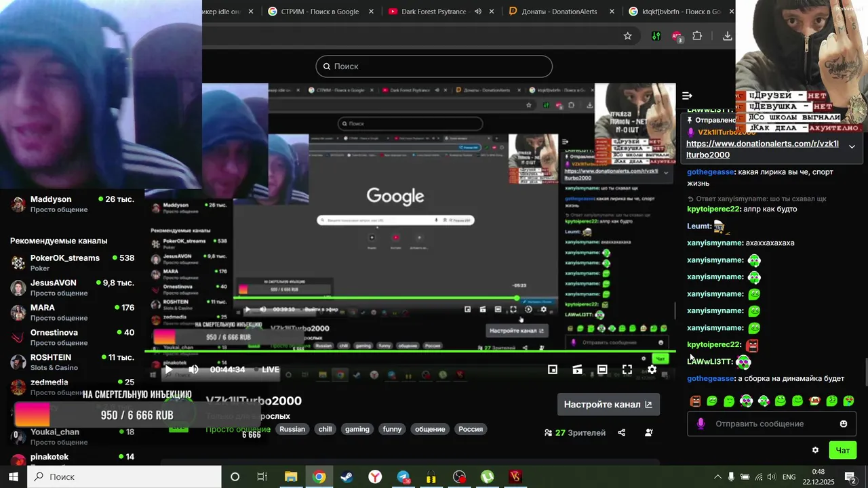Viewport: 868px width, 488px height.
Task: Open ROSHTEIN recommended channel
Action: coord(72,362)
